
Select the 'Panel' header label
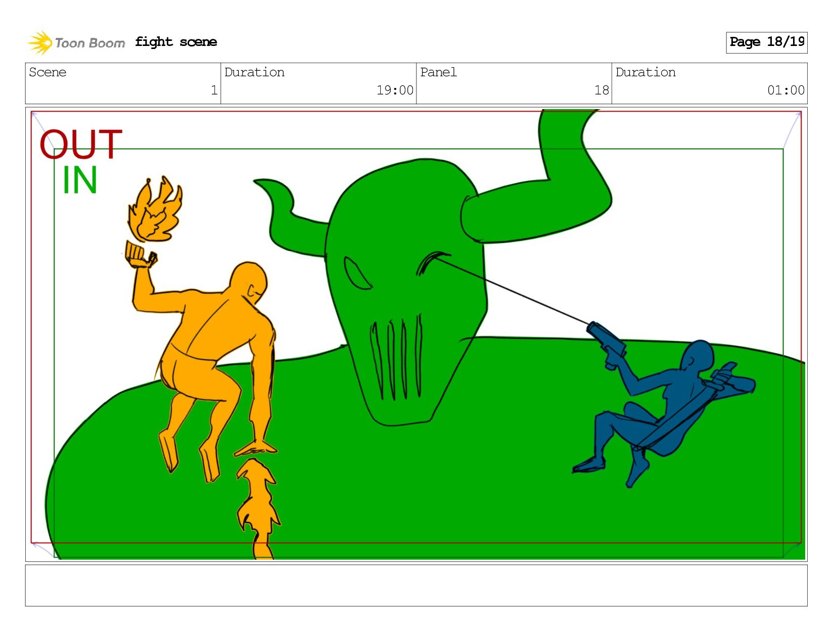point(438,72)
